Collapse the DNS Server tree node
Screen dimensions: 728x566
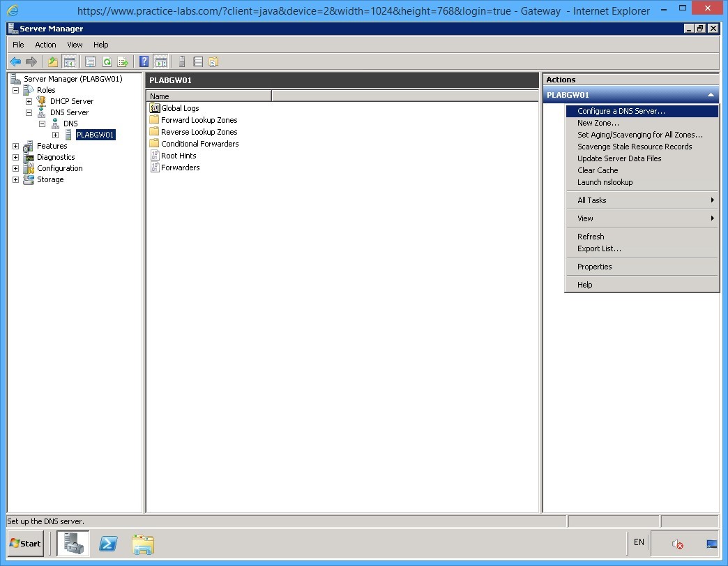[29, 112]
